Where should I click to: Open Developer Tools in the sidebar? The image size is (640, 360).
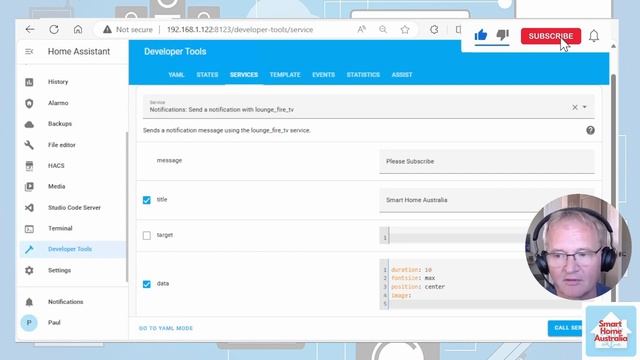72,249
